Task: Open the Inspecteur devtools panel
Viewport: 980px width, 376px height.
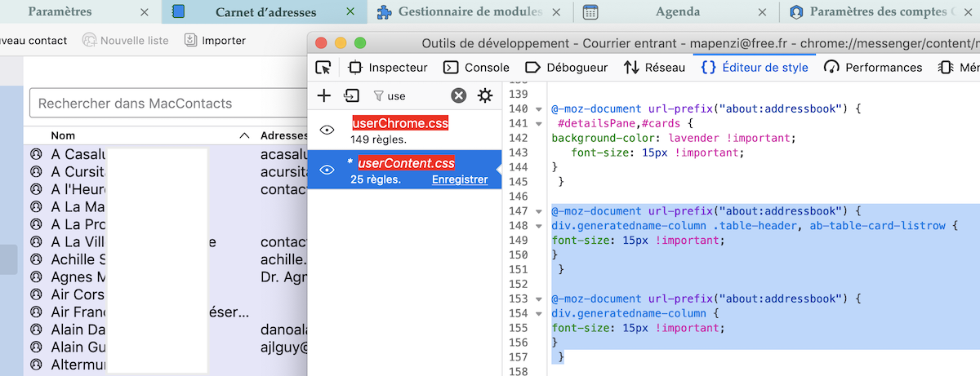Action: point(388,68)
